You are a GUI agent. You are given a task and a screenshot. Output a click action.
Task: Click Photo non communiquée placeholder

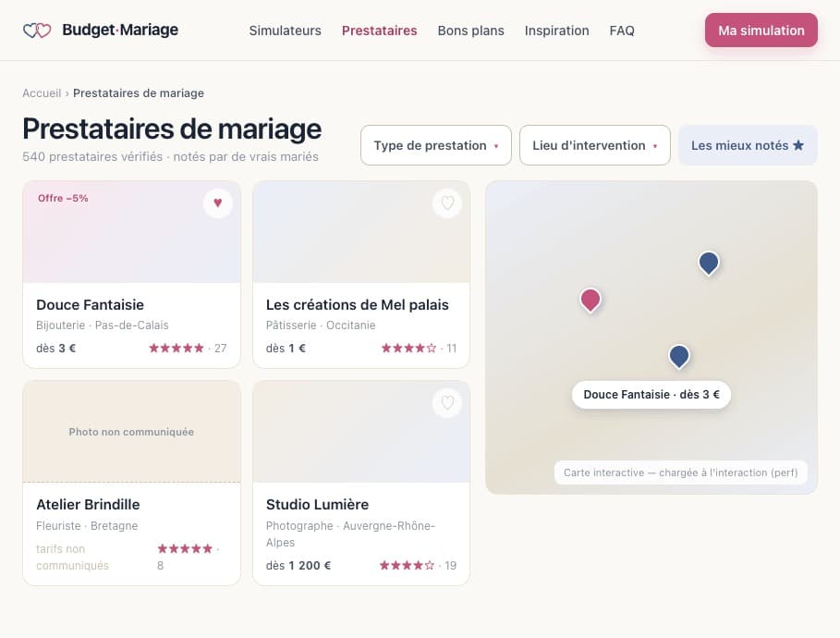pyautogui.click(x=131, y=432)
